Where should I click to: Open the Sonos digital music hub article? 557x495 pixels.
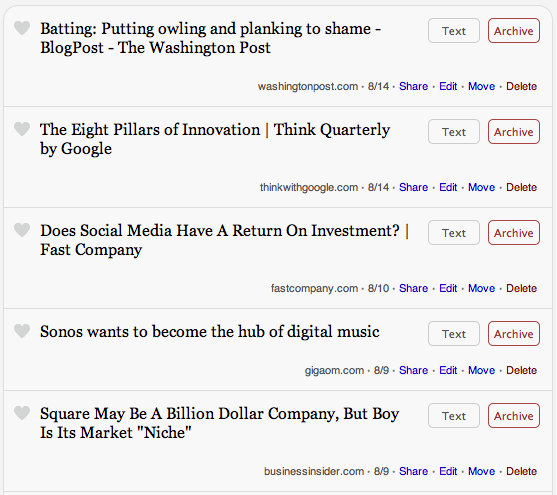tap(210, 332)
